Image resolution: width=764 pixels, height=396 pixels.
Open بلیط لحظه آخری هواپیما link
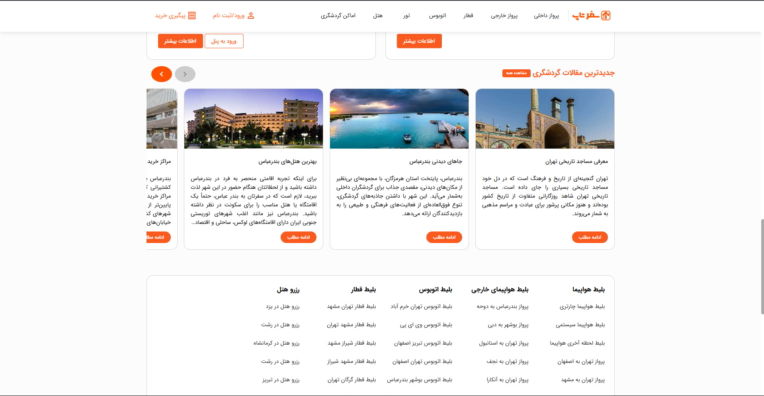pos(577,343)
